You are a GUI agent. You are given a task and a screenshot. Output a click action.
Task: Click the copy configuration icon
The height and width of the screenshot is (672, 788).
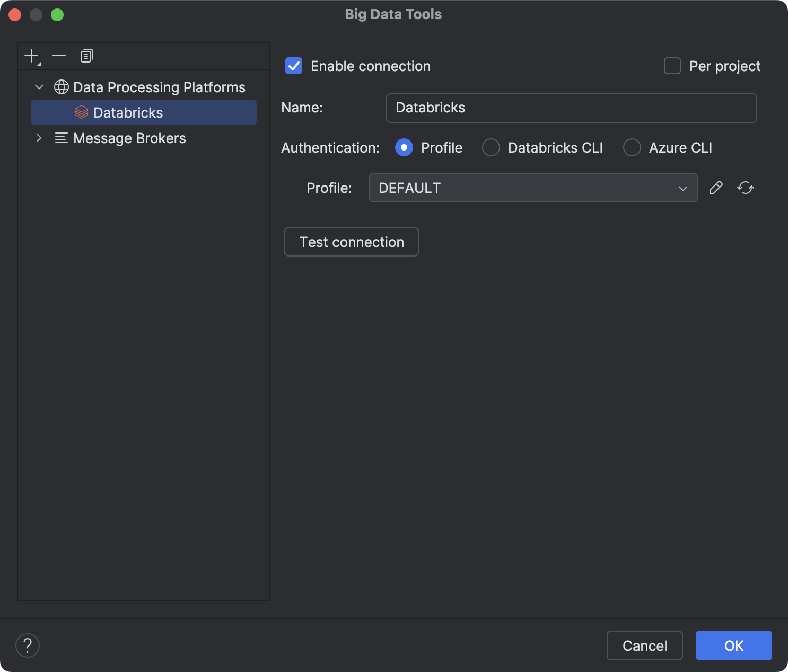click(x=86, y=56)
